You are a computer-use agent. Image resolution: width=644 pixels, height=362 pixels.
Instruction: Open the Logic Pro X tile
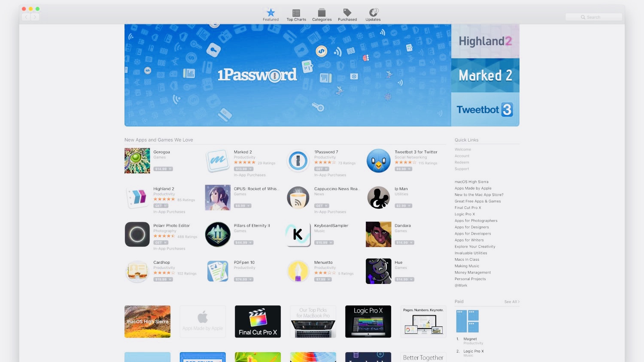click(368, 322)
